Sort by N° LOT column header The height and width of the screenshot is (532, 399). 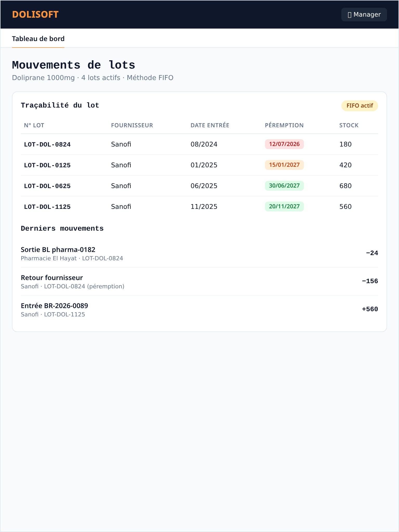[x=34, y=125]
